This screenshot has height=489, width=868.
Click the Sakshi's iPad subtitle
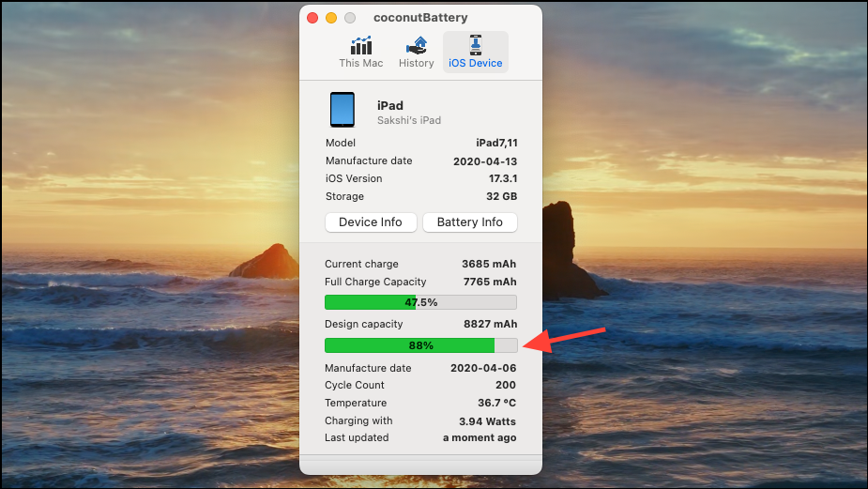click(x=409, y=120)
